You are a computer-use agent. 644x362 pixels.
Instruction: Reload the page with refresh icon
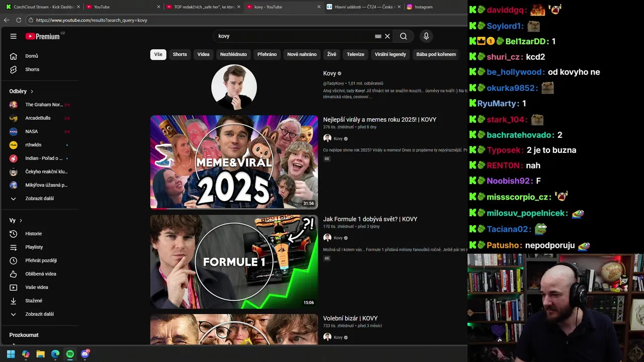pos(19,20)
